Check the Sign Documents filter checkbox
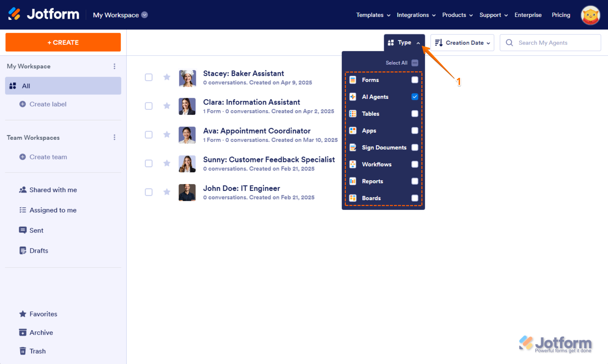Image resolution: width=608 pixels, height=364 pixels. point(415,147)
